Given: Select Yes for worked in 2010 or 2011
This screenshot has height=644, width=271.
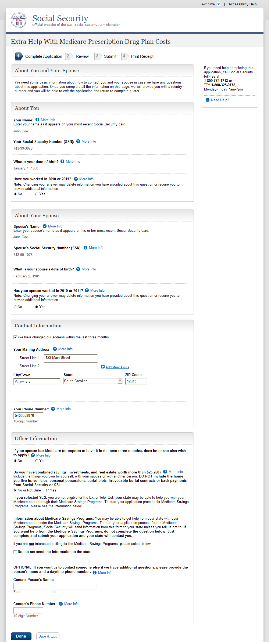Looking at the screenshot, I should click(x=37, y=194).
